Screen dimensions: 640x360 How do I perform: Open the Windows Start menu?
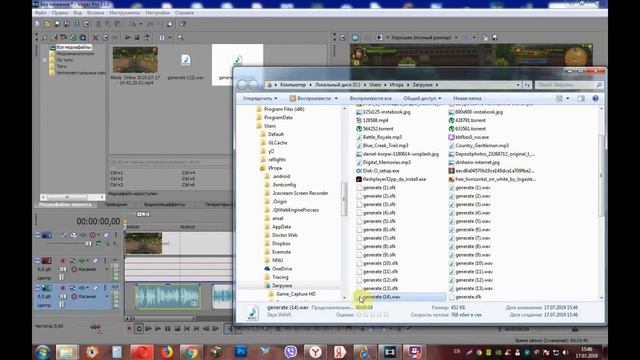(x=42, y=351)
